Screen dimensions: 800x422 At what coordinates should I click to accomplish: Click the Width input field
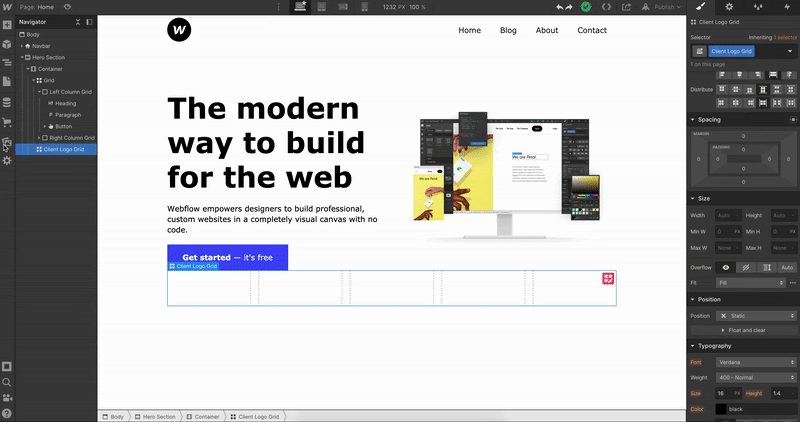click(725, 215)
